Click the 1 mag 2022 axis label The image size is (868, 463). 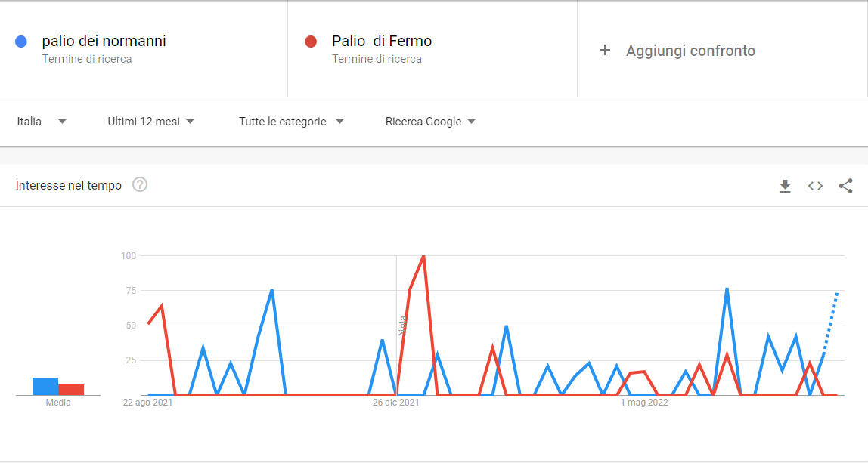(643, 403)
